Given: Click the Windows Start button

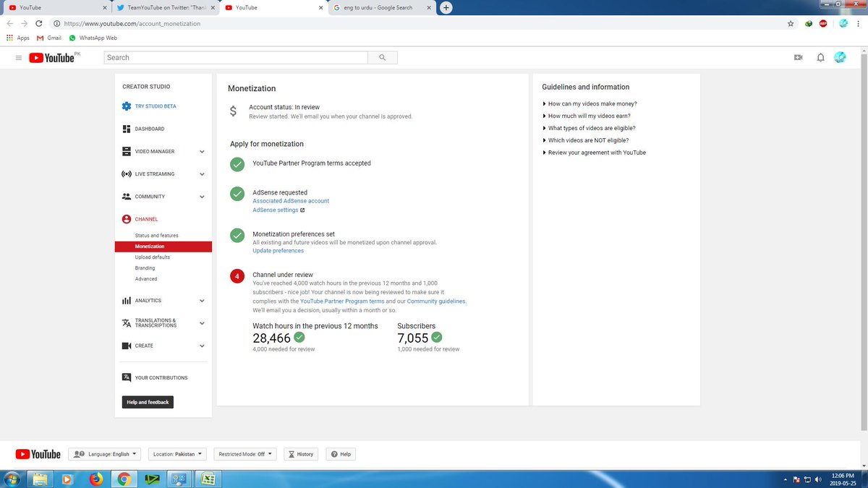Looking at the screenshot, I should point(12,479).
